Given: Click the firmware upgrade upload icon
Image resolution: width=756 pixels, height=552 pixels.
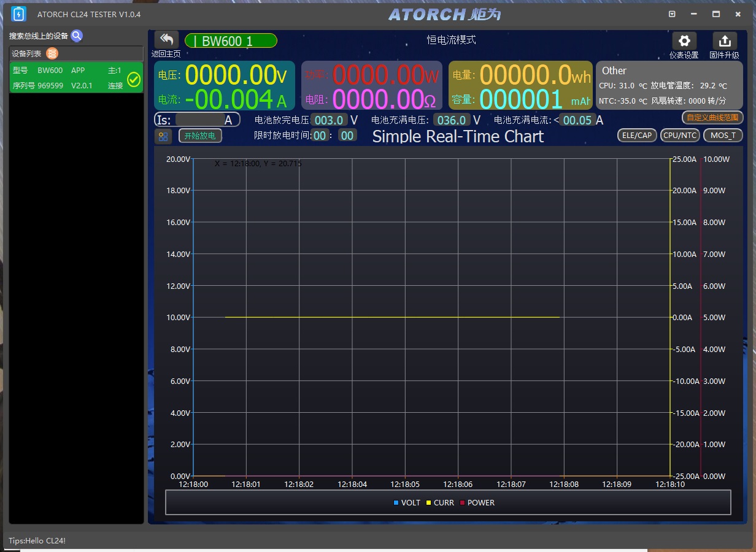Looking at the screenshot, I should pyautogui.click(x=724, y=41).
